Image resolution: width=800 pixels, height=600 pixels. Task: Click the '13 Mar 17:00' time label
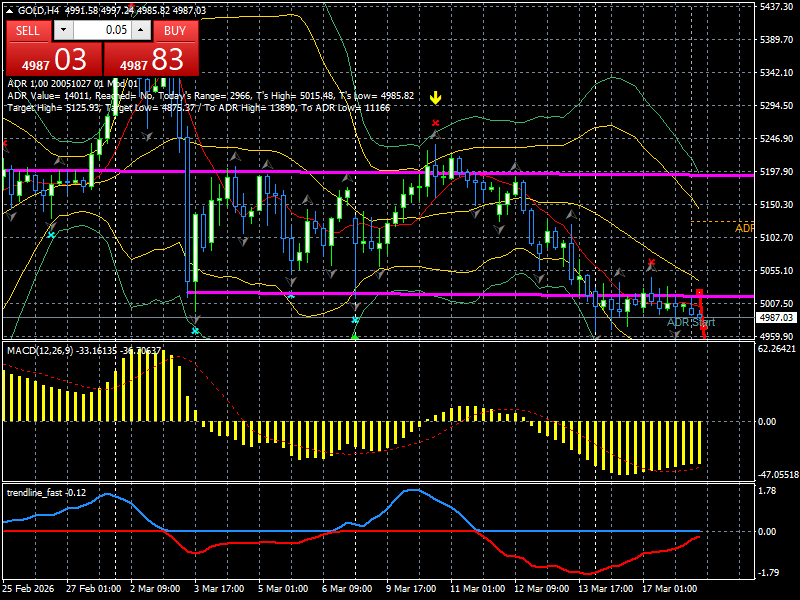coord(606,589)
